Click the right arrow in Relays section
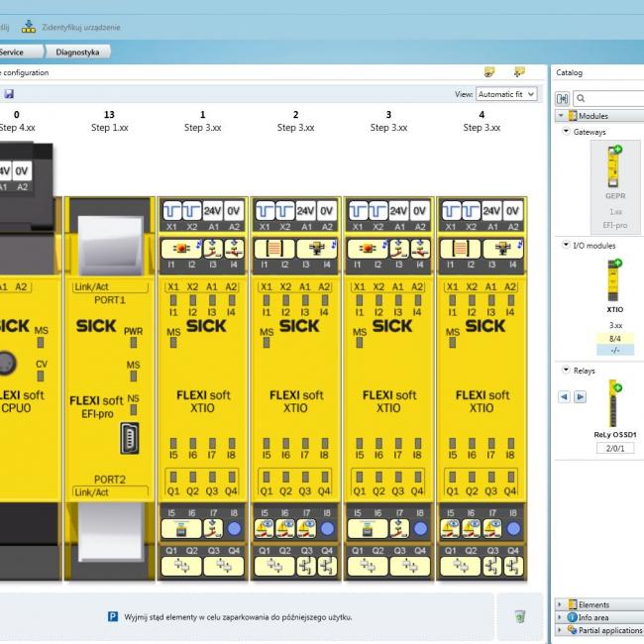This screenshot has height=644, width=644. (581, 396)
